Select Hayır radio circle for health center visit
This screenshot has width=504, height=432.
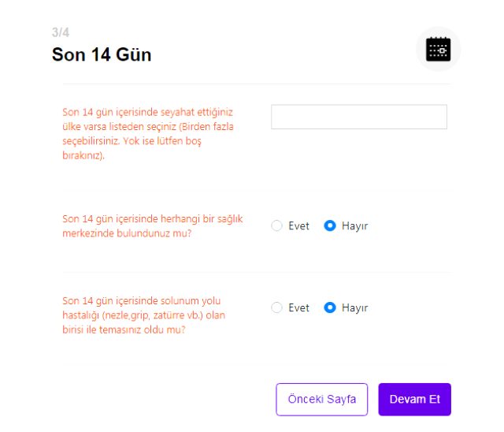(x=330, y=225)
